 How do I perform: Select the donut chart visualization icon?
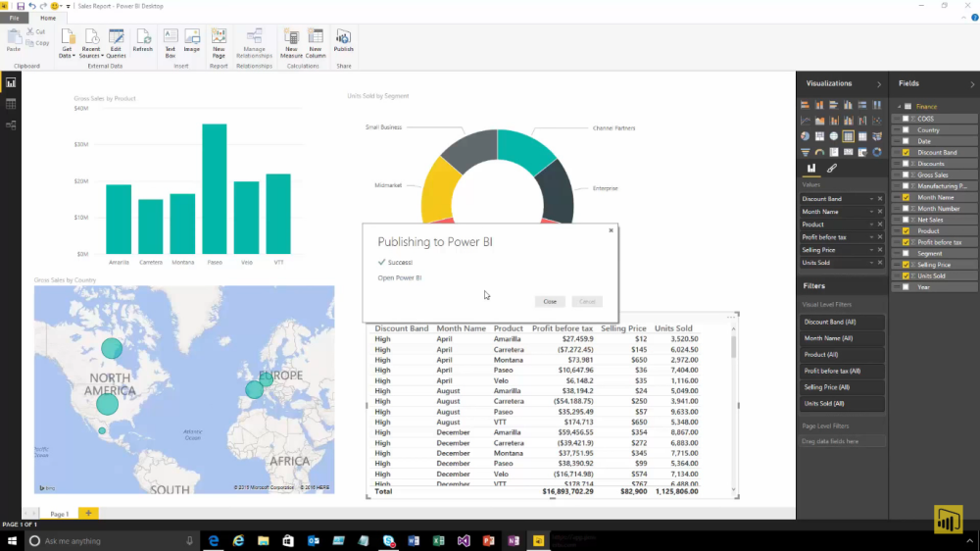[x=877, y=152]
